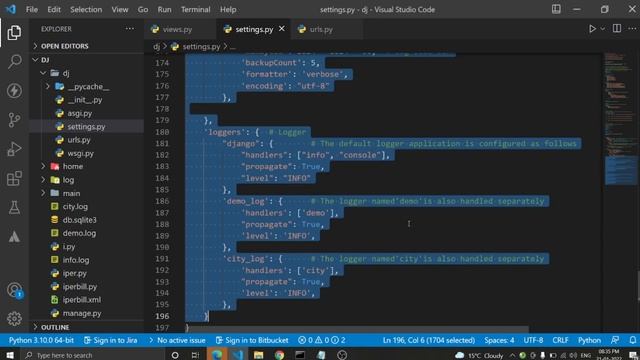This screenshot has height=360, width=640.
Task: Open city.log file
Action: pos(75,207)
